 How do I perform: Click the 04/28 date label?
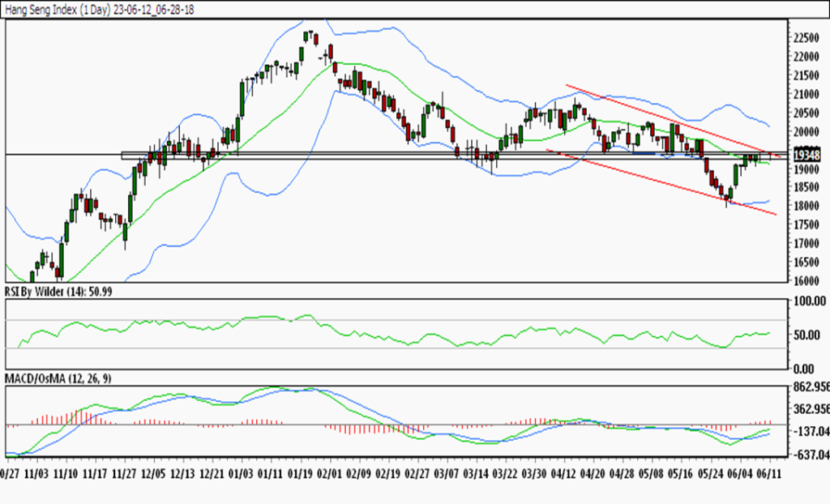coord(622,472)
